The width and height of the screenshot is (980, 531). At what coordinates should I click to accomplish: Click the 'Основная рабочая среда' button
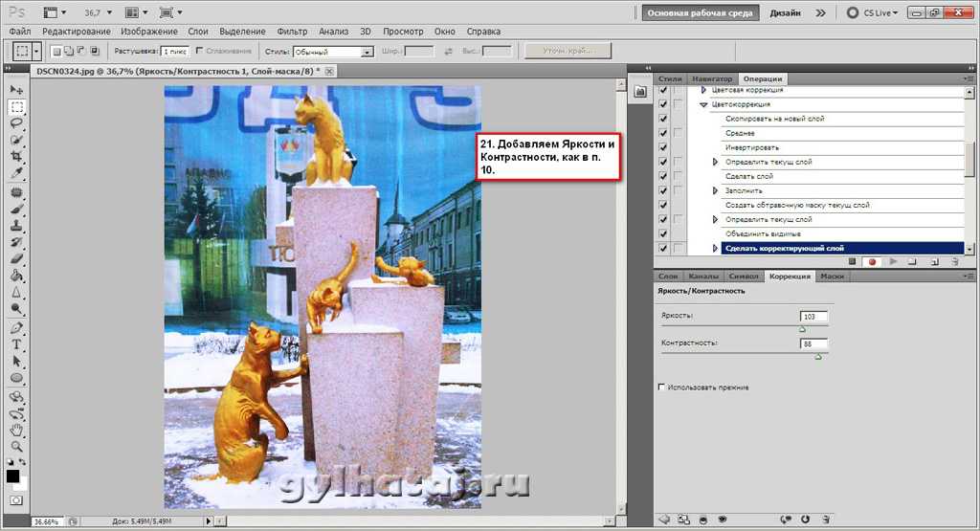[x=701, y=13]
